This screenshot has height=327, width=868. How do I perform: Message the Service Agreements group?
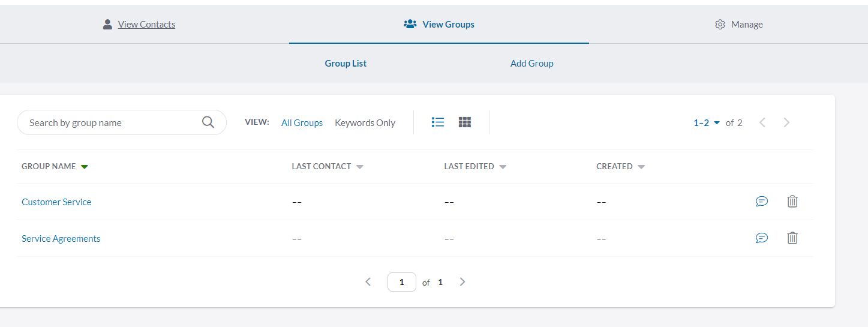(762, 238)
